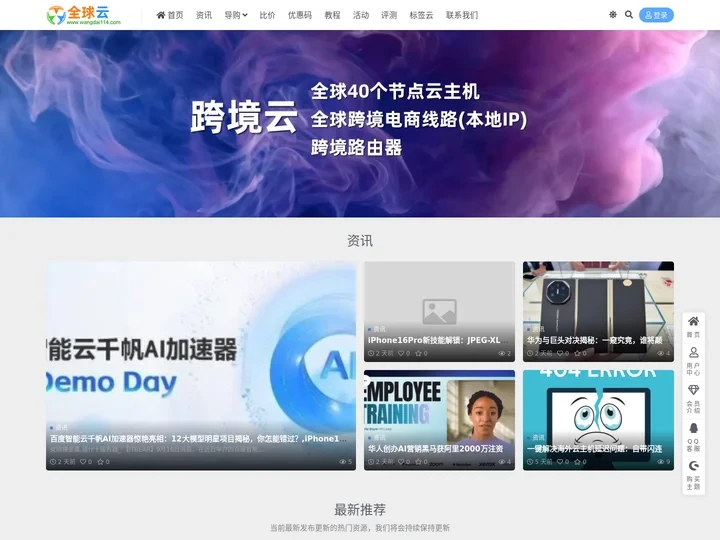The height and width of the screenshot is (540, 720).
Task: Like the 华为与巨头对决 article heart icon
Action: click(562, 353)
